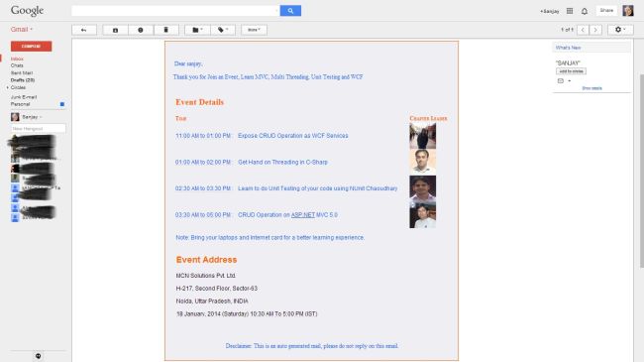Click the ASP.NET link in the email
This screenshot has height=362, width=644.
click(x=303, y=215)
